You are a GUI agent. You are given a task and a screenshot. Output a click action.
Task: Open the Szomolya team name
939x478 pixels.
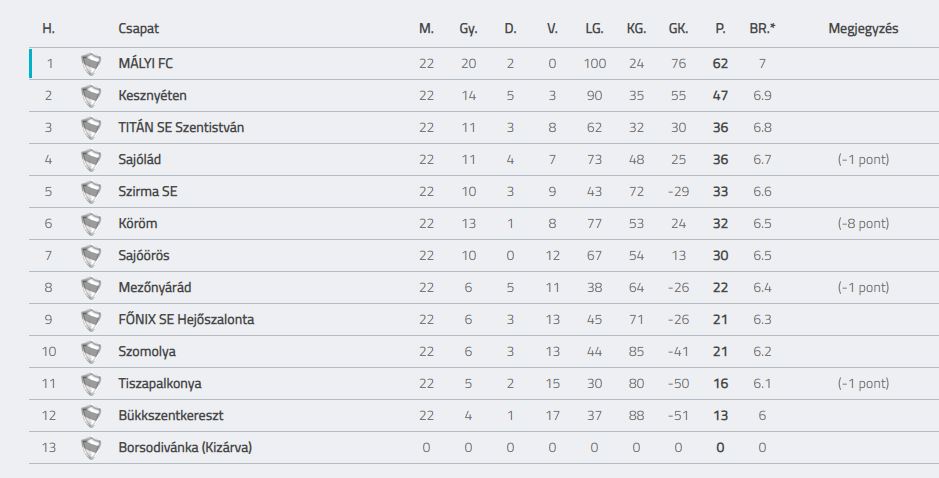147,352
